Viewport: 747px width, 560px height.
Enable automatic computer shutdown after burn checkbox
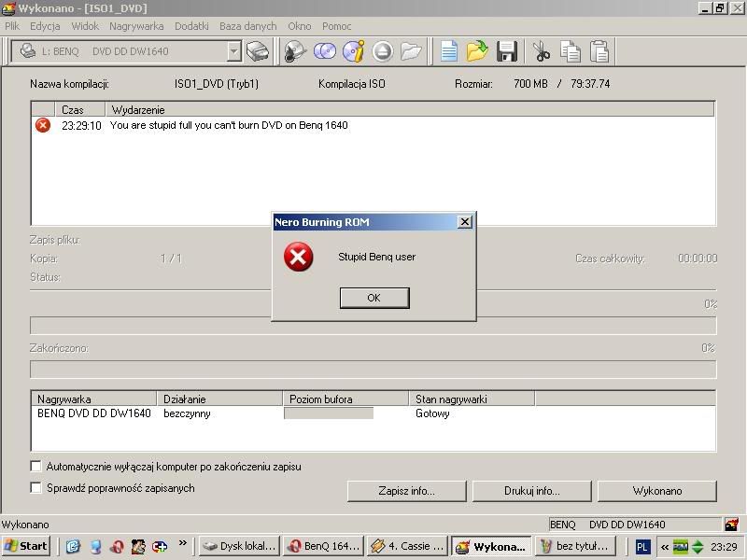tap(35, 466)
